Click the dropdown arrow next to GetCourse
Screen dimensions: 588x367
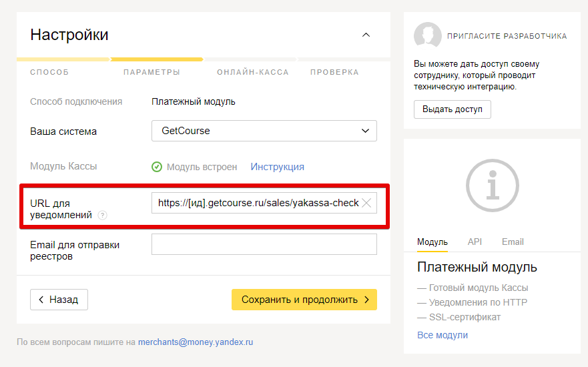[365, 131]
